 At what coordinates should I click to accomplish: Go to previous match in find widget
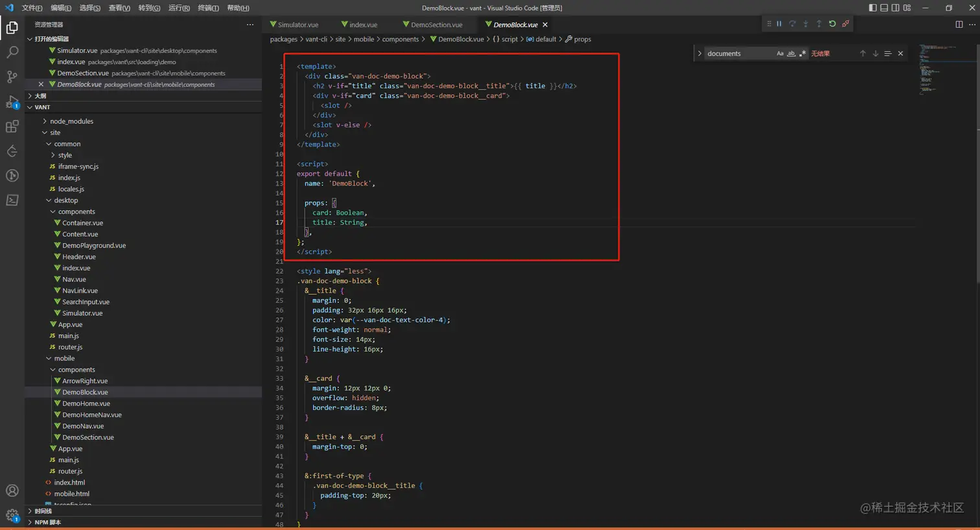click(x=863, y=53)
